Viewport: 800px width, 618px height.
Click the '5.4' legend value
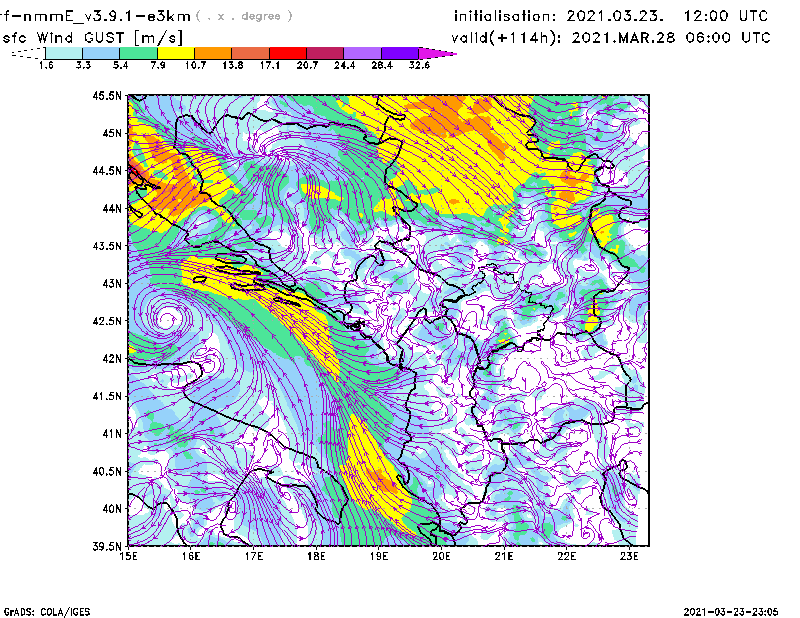point(120,65)
